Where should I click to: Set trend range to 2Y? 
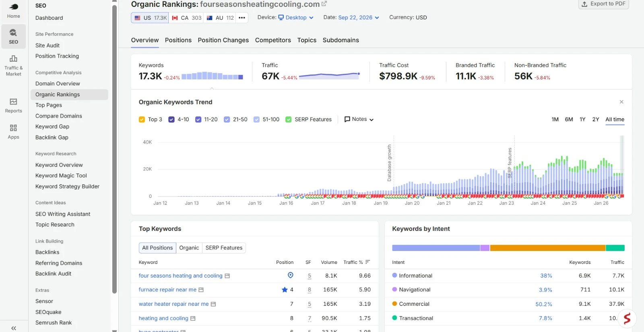click(x=596, y=119)
